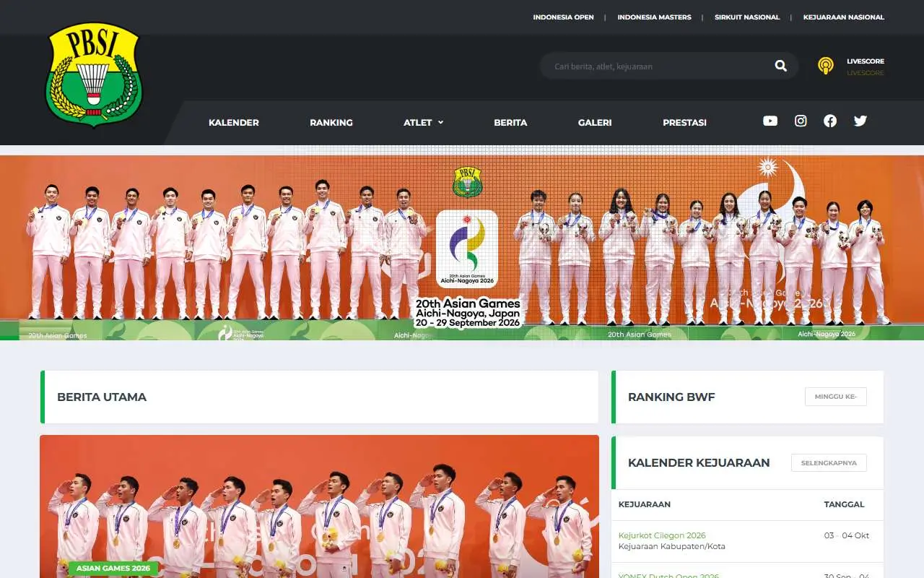The height and width of the screenshot is (578, 924).
Task: Click the ASIAN GAMES 2026 tag
Action: (x=113, y=569)
